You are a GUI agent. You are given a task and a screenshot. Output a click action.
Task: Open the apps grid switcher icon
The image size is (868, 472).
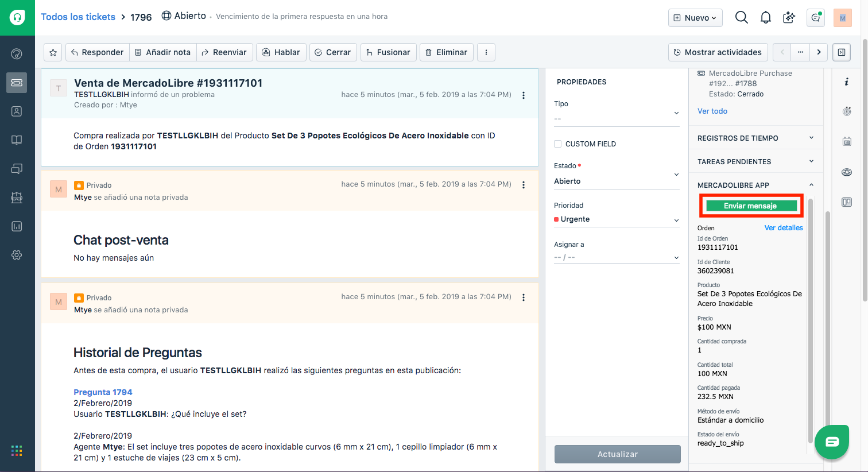click(x=17, y=451)
